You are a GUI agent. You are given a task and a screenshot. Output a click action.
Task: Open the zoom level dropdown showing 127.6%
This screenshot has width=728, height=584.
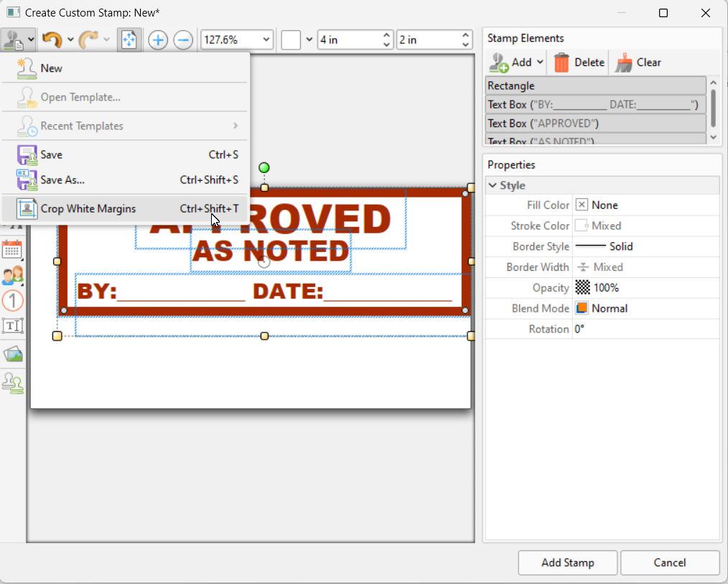265,40
